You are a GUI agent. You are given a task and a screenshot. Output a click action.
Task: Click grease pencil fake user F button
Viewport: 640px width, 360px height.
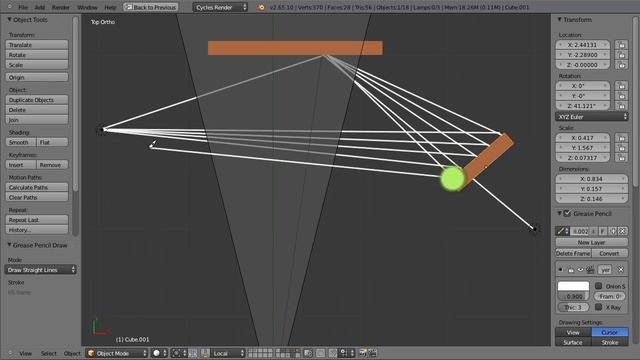point(603,231)
